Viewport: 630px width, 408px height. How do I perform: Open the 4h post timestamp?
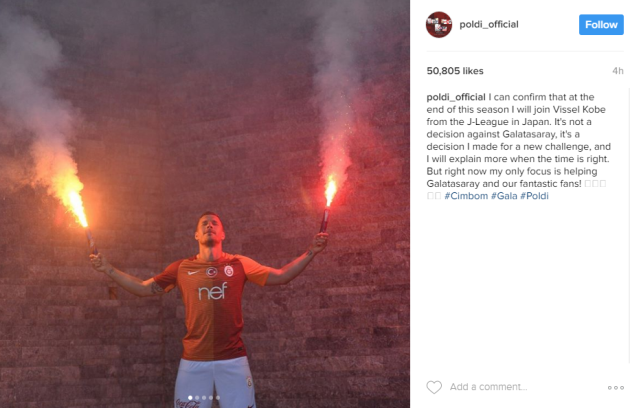[x=618, y=71]
